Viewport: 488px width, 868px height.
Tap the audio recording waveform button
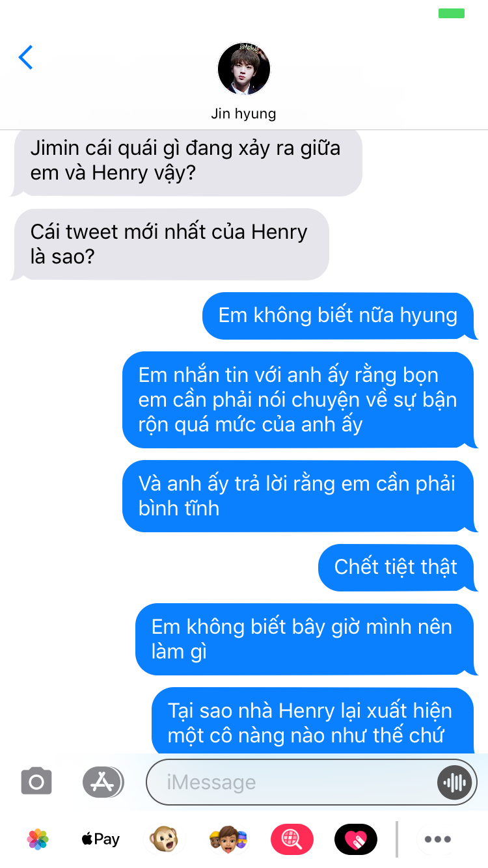454,782
